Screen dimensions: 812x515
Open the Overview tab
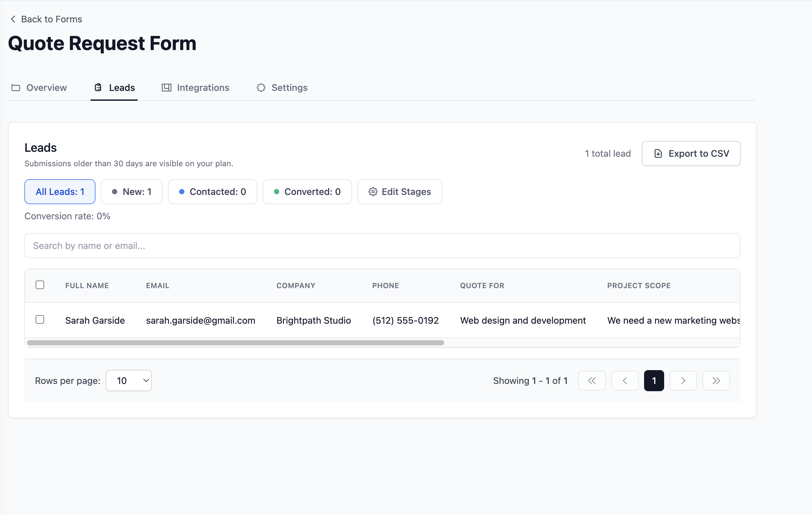[x=39, y=88]
